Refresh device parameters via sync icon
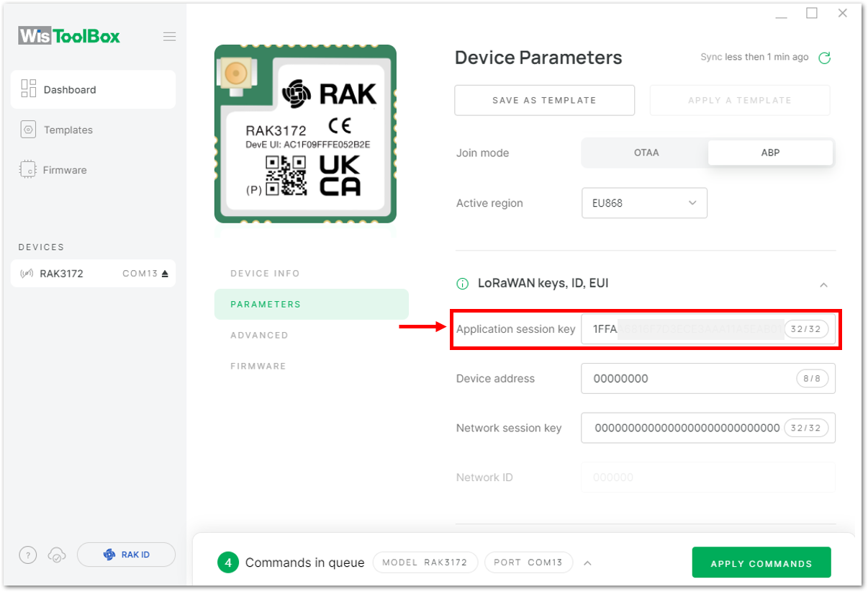This screenshot has width=868, height=592. click(825, 58)
